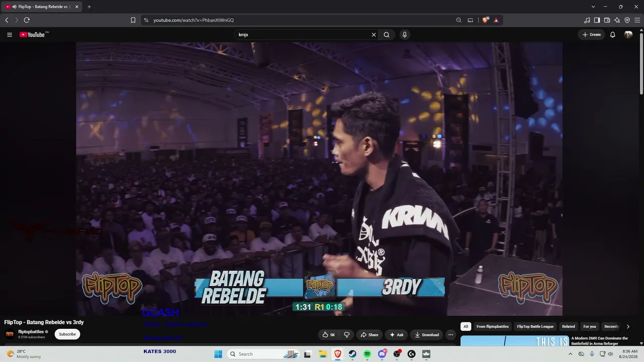Screen dimensions: 644x362
Task: Open the browser main menu
Action: [637, 20]
